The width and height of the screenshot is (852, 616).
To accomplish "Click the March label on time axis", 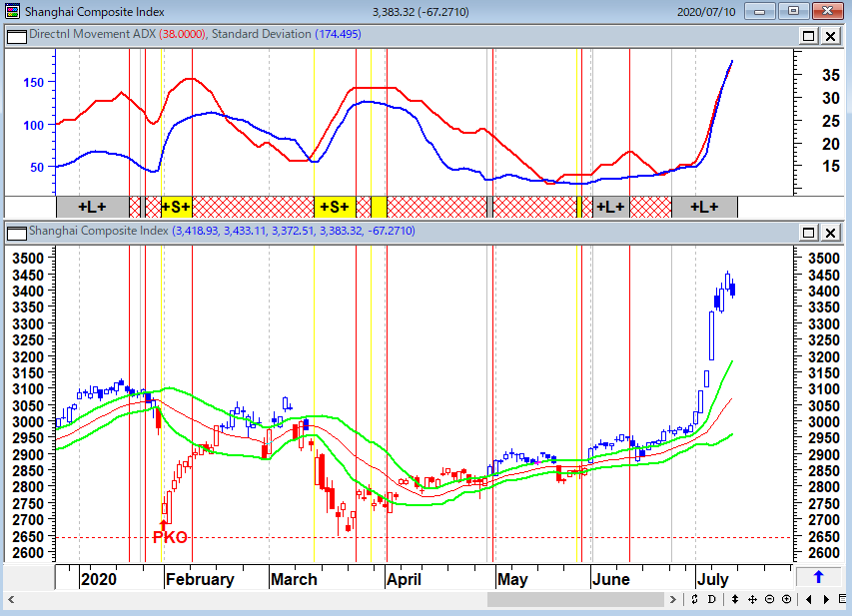I will coord(294,579).
